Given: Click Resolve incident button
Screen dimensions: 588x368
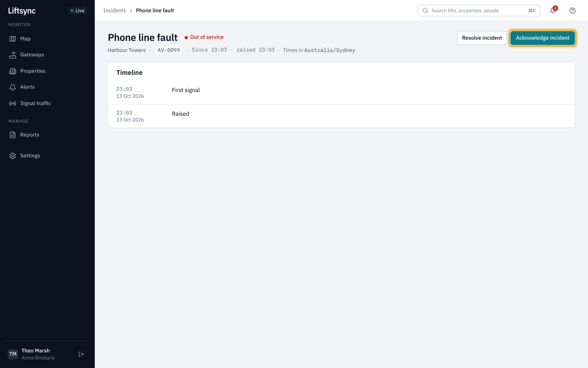Looking at the screenshot, I should tap(482, 38).
